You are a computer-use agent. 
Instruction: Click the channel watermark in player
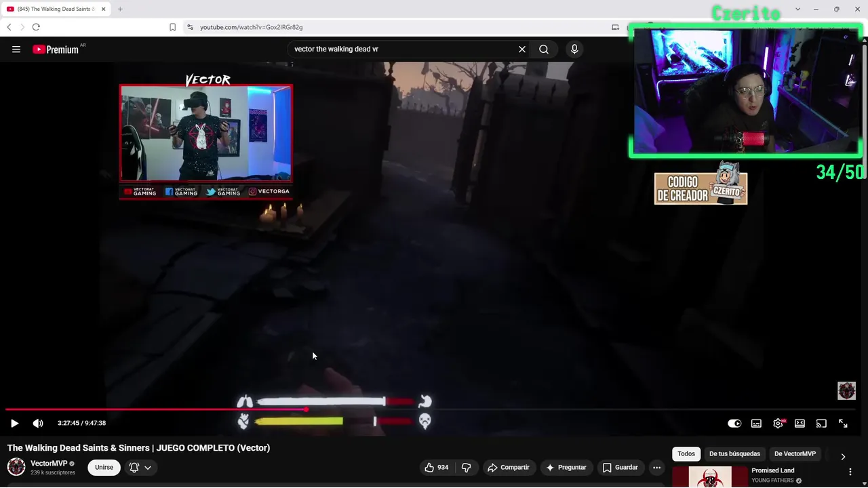(846, 391)
